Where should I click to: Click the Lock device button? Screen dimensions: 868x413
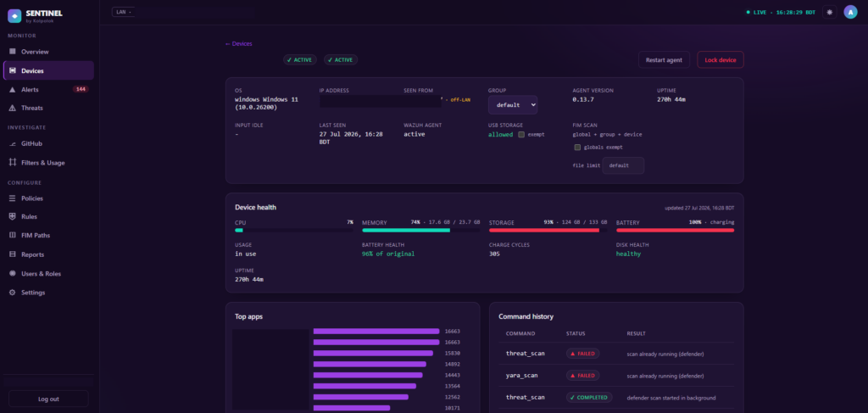coord(721,60)
